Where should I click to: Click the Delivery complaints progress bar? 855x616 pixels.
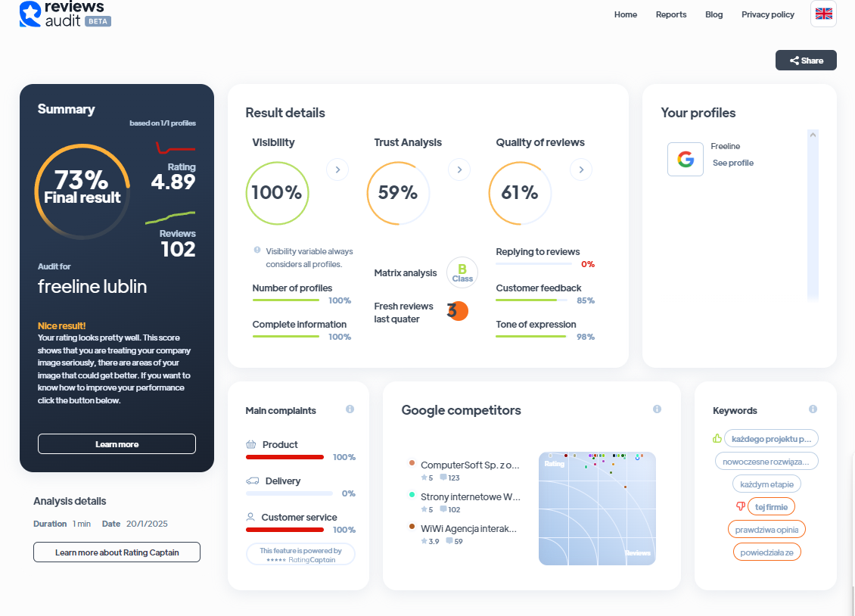pyautogui.click(x=289, y=493)
